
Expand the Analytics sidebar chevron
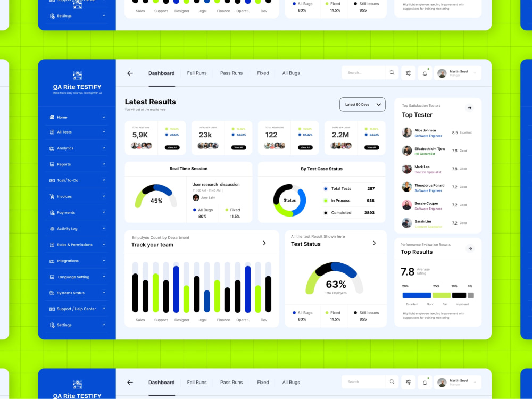tap(104, 148)
